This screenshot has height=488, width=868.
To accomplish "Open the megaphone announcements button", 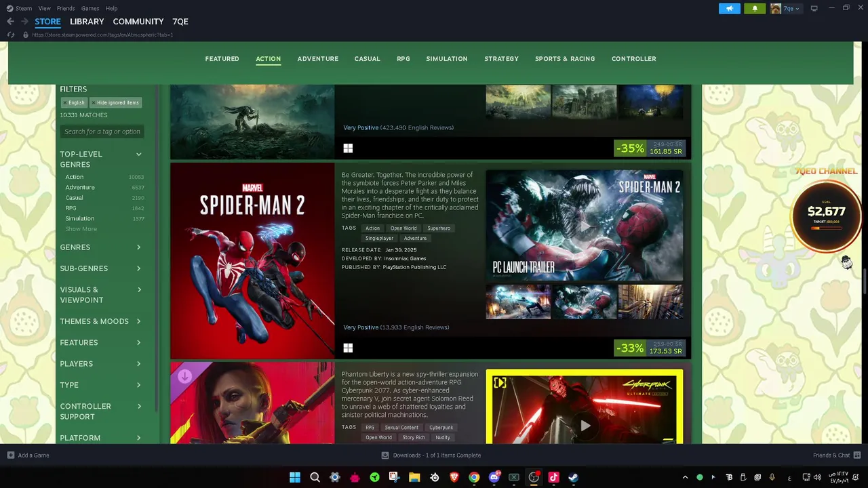I will pyautogui.click(x=730, y=8).
